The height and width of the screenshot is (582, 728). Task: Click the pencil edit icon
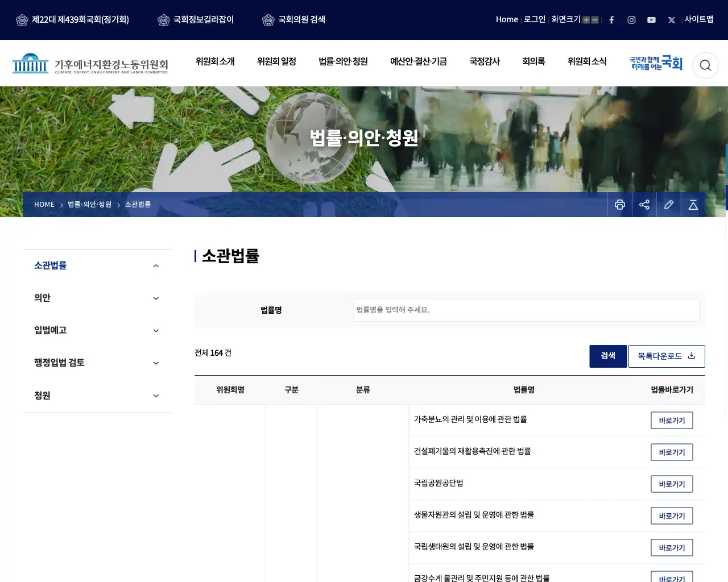(x=669, y=205)
